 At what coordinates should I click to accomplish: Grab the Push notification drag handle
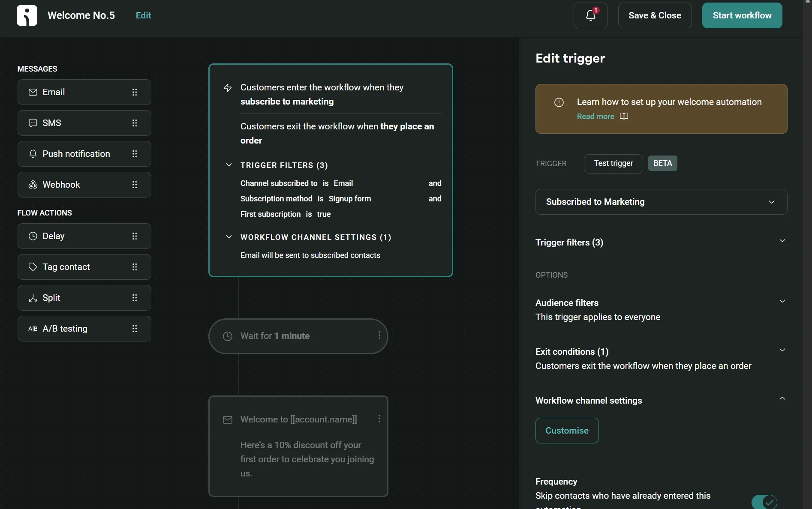[135, 154]
